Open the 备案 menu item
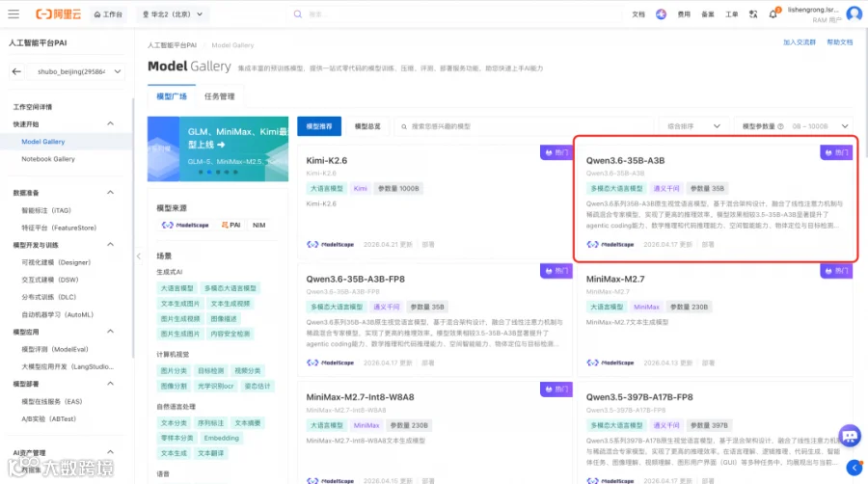The image size is (868, 484). [708, 14]
